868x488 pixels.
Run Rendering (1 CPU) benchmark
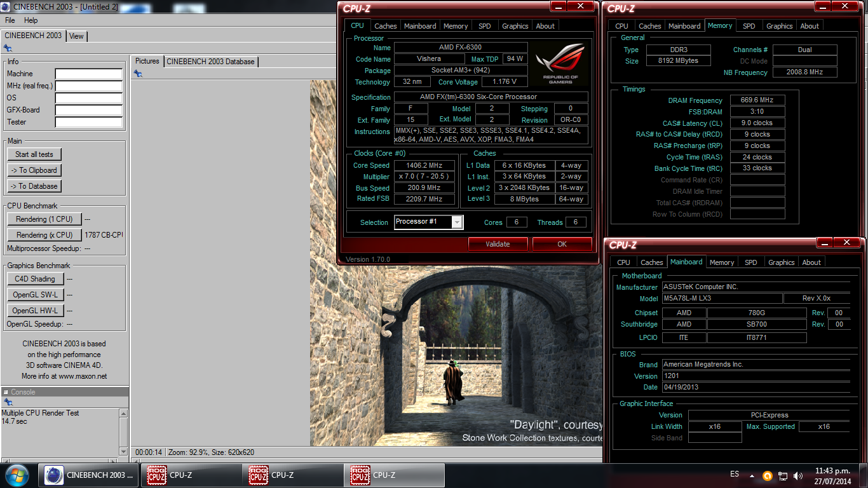(44, 219)
